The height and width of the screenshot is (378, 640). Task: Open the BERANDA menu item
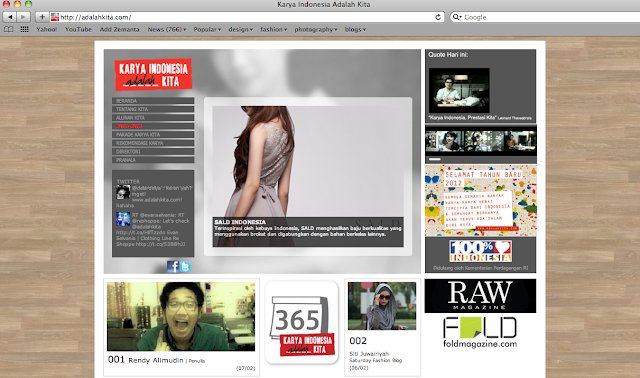[x=153, y=101]
